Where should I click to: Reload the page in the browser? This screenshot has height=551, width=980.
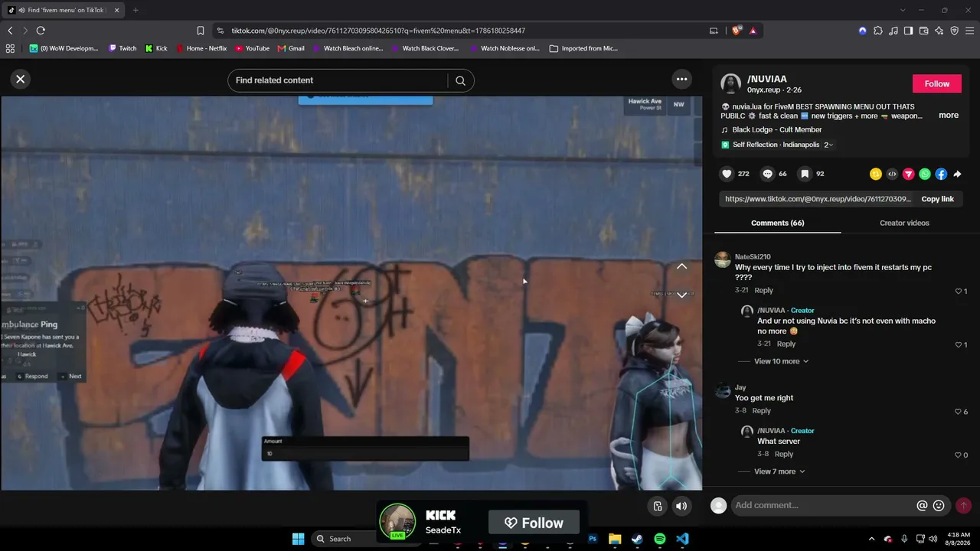coord(41,31)
